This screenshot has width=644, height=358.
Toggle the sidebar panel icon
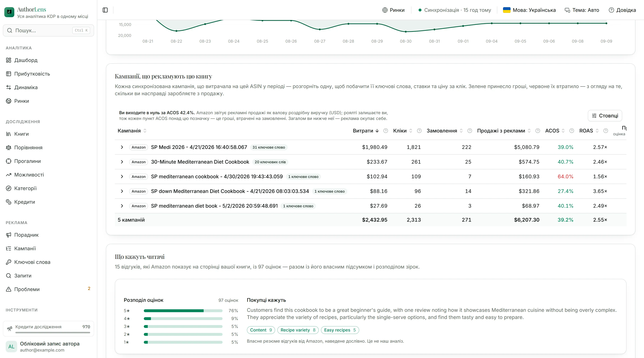click(105, 10)
